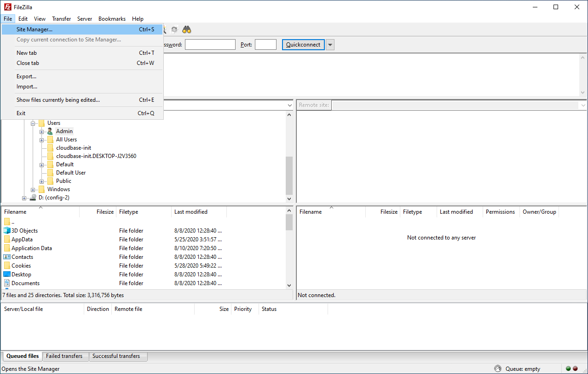This screenshot has height=374, width=588.
Task: Expand the Windows tree node
Action: click(x=33, y=190)
